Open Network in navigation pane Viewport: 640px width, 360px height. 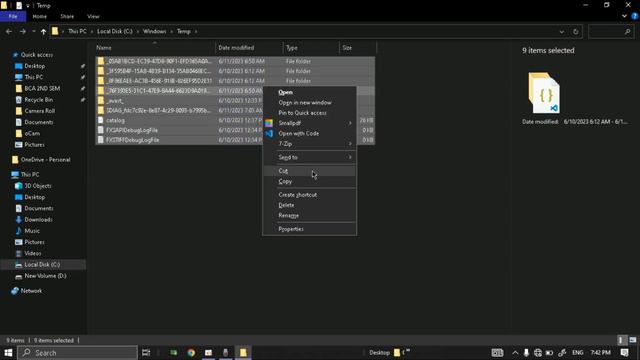(x=31, y=291)
